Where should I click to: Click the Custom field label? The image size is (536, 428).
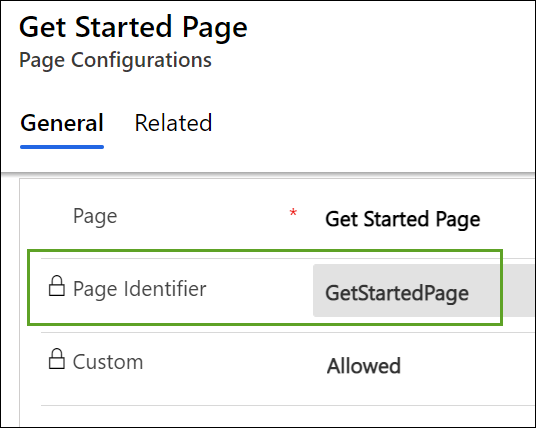108,362
